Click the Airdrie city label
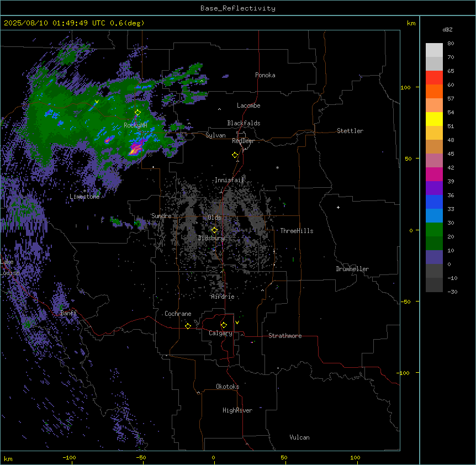The width and height of the screenshot is (476, 465). 223,297
